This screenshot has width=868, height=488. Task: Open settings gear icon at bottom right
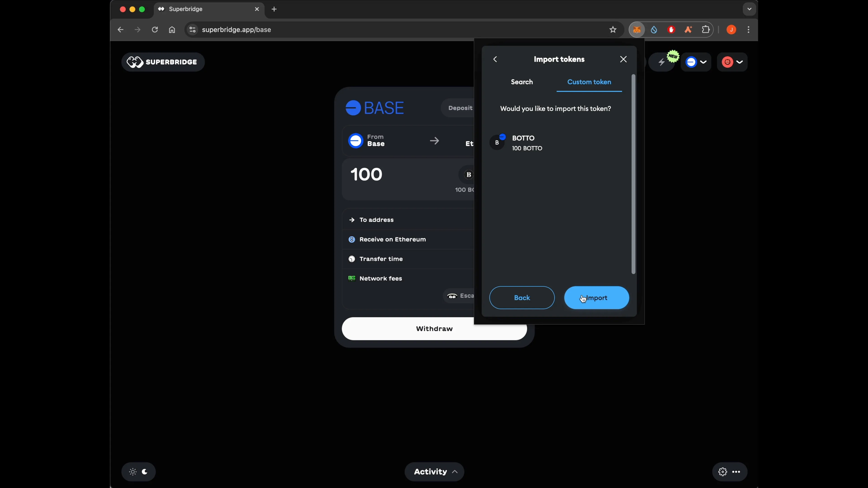[722, 472]
